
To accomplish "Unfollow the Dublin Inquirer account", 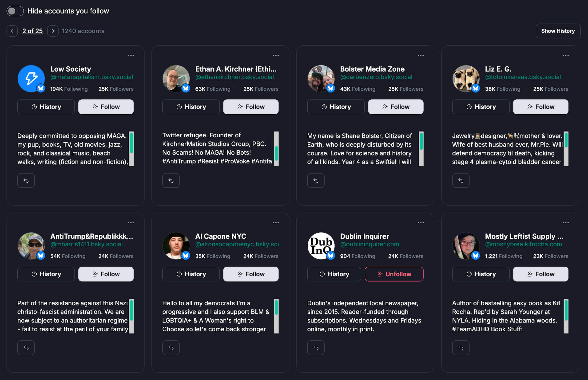I will tap(394, 274).
